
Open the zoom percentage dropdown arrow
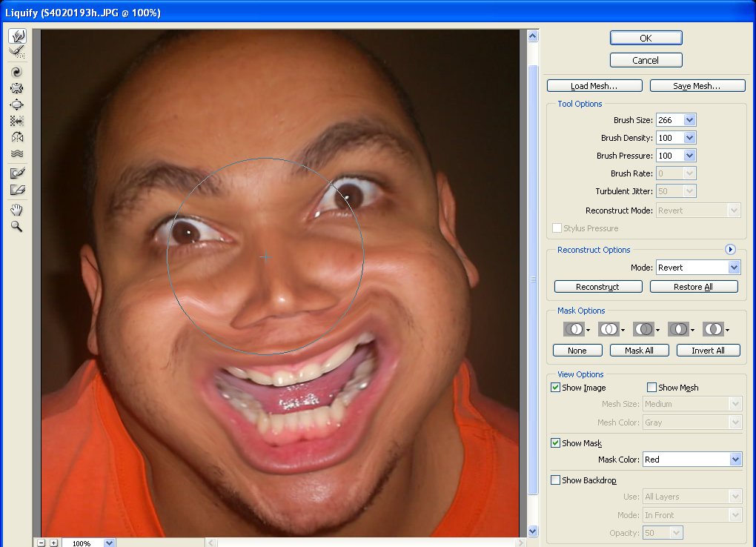(x=109, y=543)
